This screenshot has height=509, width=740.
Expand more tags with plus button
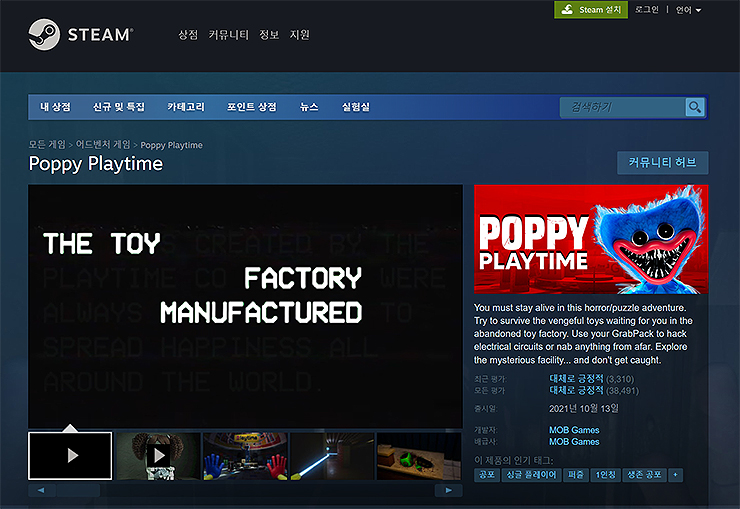(676, 475)
